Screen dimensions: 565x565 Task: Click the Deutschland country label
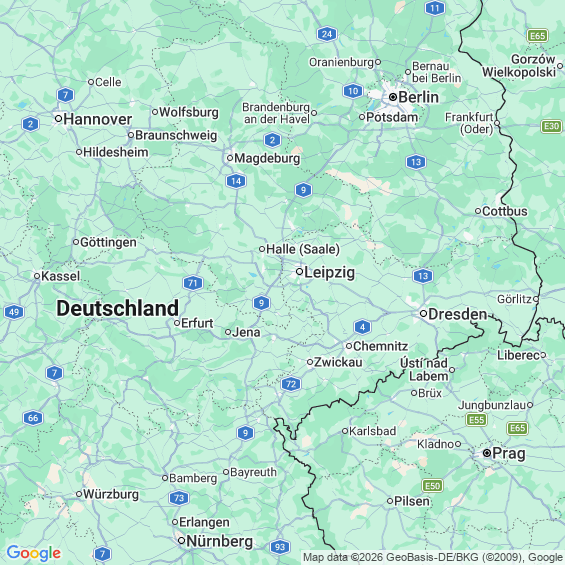pyautogui.click(x=117, y=308)
